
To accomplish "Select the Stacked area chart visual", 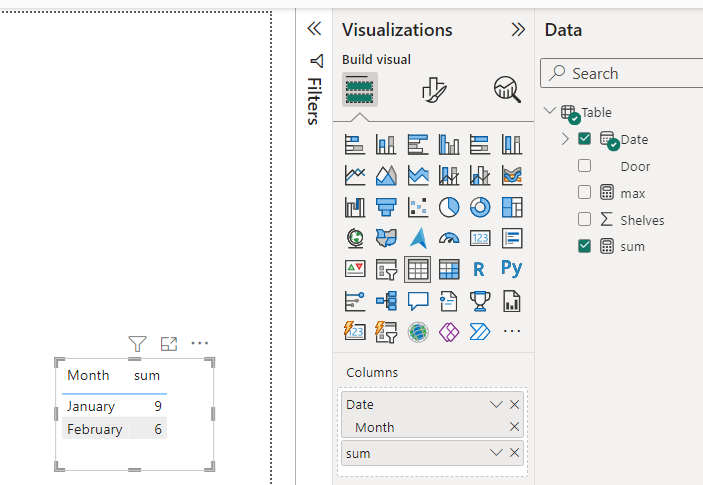I will [418, 175].
